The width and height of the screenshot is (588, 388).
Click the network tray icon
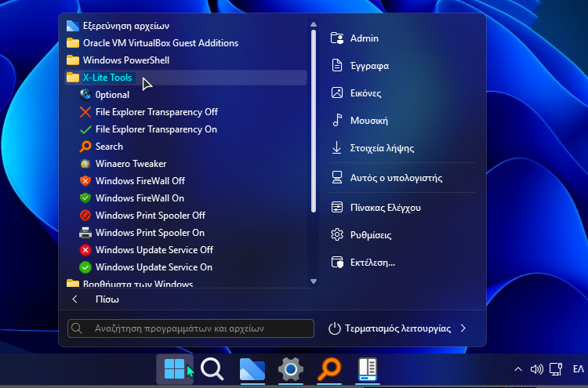(x=556, y=369)
